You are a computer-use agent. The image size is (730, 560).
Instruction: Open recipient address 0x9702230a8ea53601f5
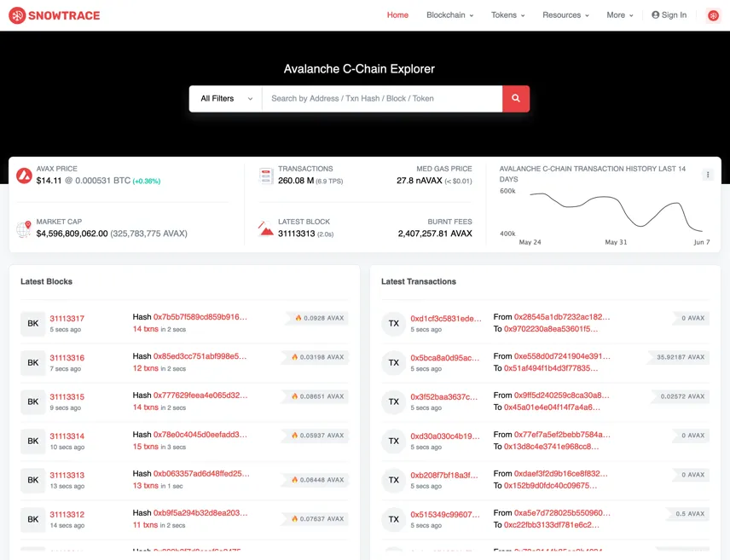pyautogui.click(x=551, y=329)
